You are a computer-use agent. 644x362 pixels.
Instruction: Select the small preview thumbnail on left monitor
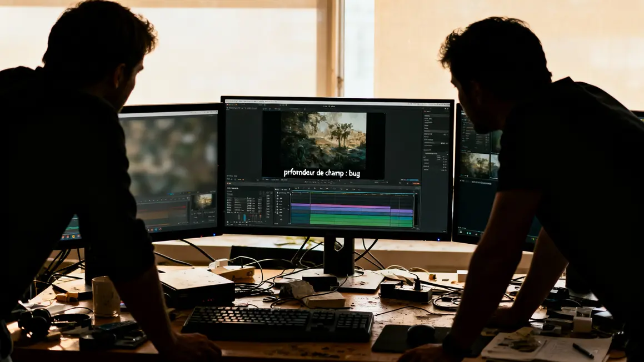tap(202, 202)
